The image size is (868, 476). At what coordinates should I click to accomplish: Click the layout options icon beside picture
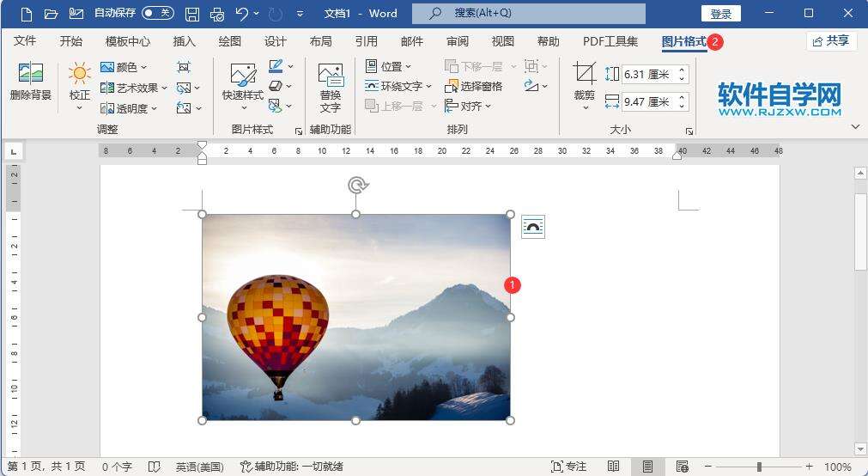click(x=533, y=227)
